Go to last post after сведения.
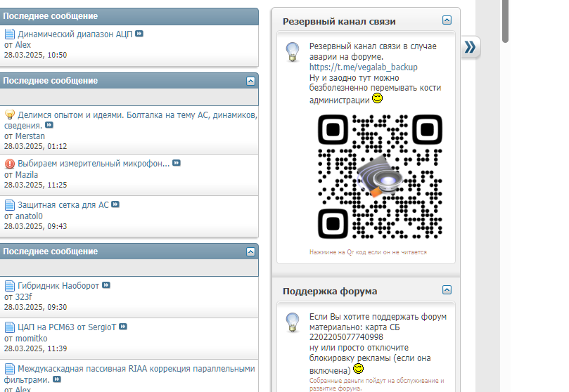The height and width of the screenshot is (392, 569). (49, 125)
